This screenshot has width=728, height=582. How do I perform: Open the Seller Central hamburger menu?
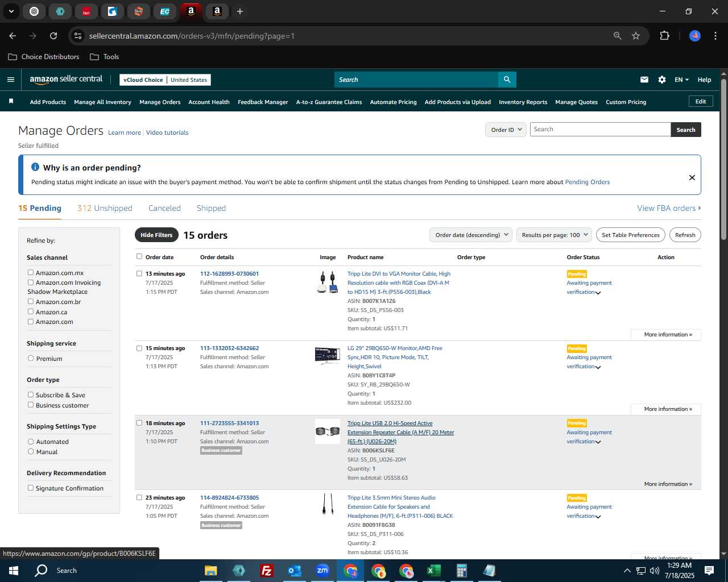tap(10, 80)
